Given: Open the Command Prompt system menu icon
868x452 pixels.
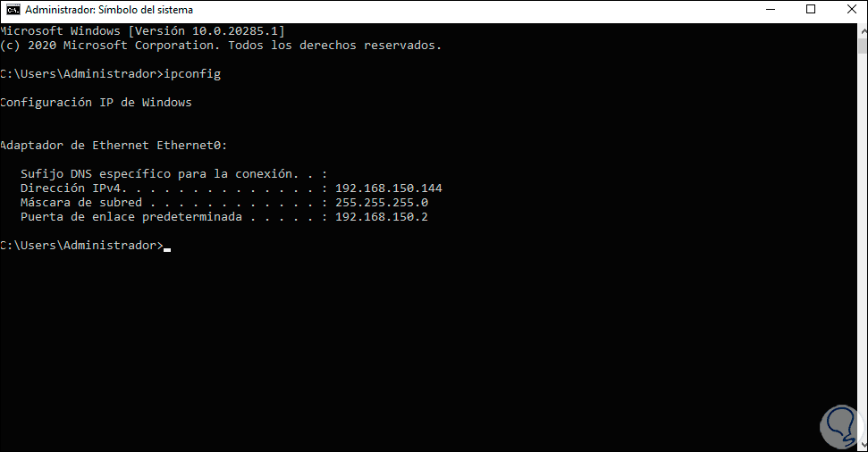Looking at the screenshot, I should [x=13, y=10].
